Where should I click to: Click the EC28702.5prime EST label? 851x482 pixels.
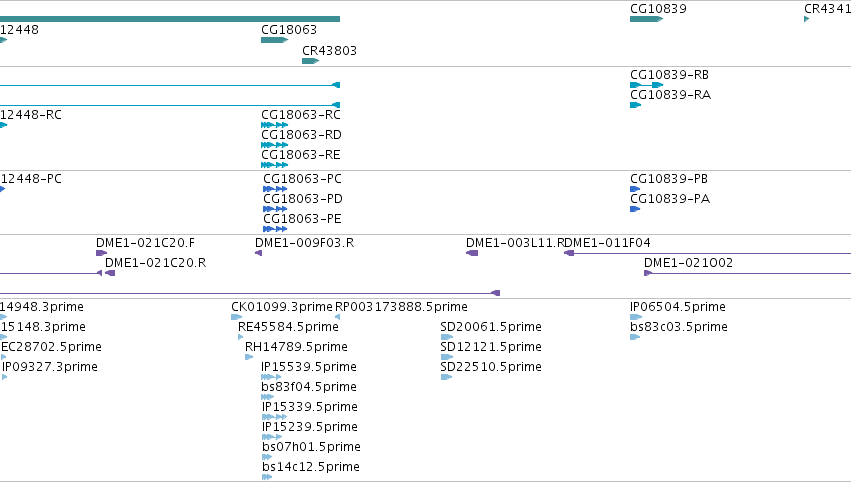51,347
